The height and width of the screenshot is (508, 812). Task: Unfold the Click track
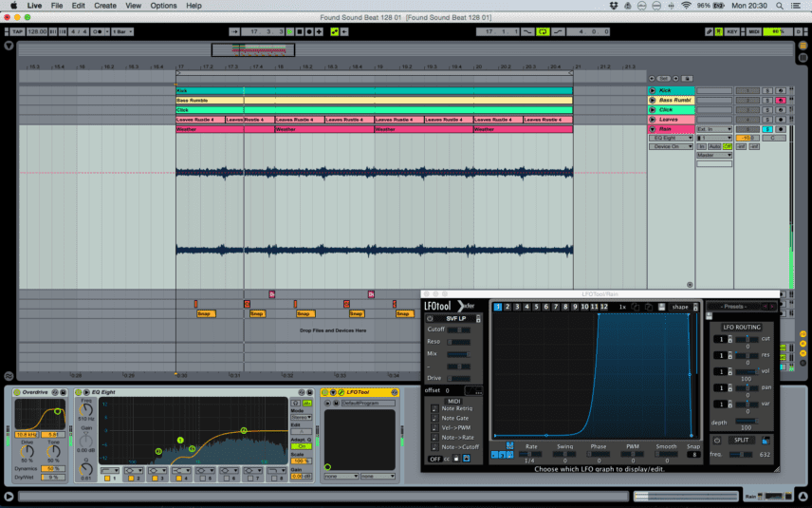653,110
